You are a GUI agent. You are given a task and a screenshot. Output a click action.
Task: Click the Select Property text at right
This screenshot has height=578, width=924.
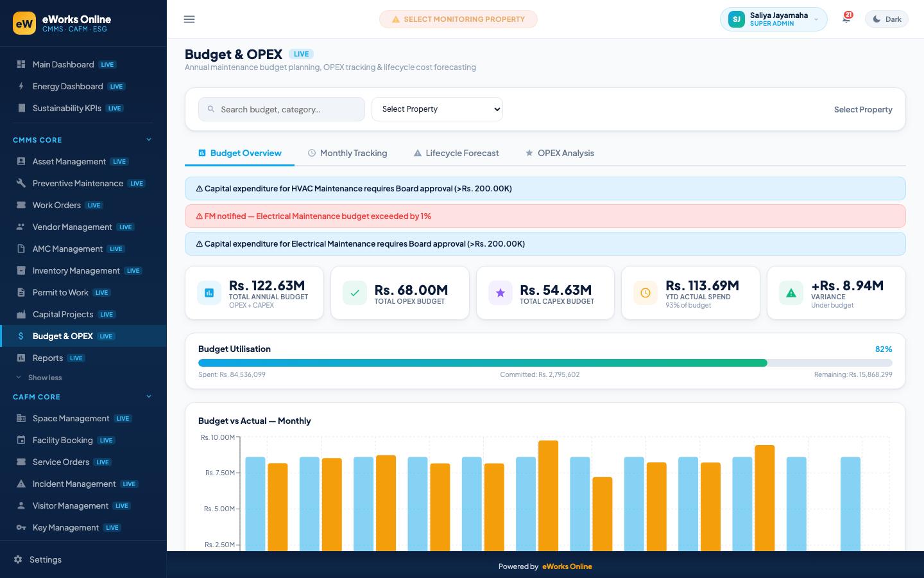(863, 109)
